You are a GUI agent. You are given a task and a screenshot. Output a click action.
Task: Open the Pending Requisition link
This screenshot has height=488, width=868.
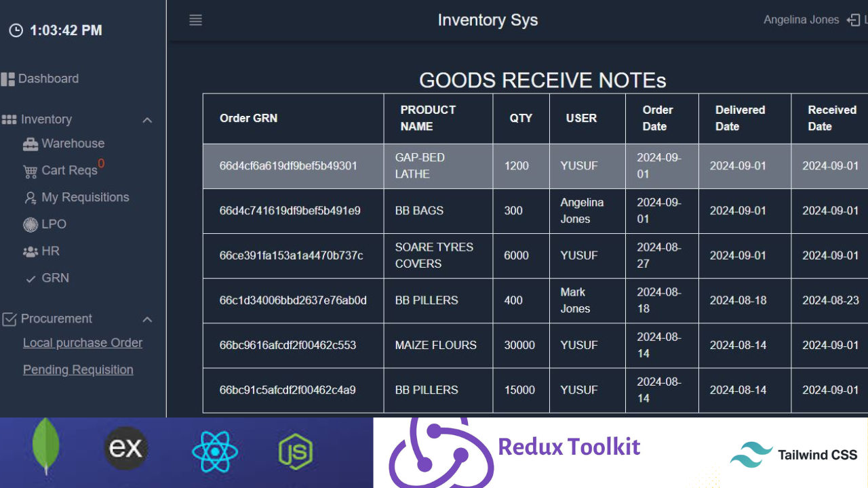click(x=78, y=370)
